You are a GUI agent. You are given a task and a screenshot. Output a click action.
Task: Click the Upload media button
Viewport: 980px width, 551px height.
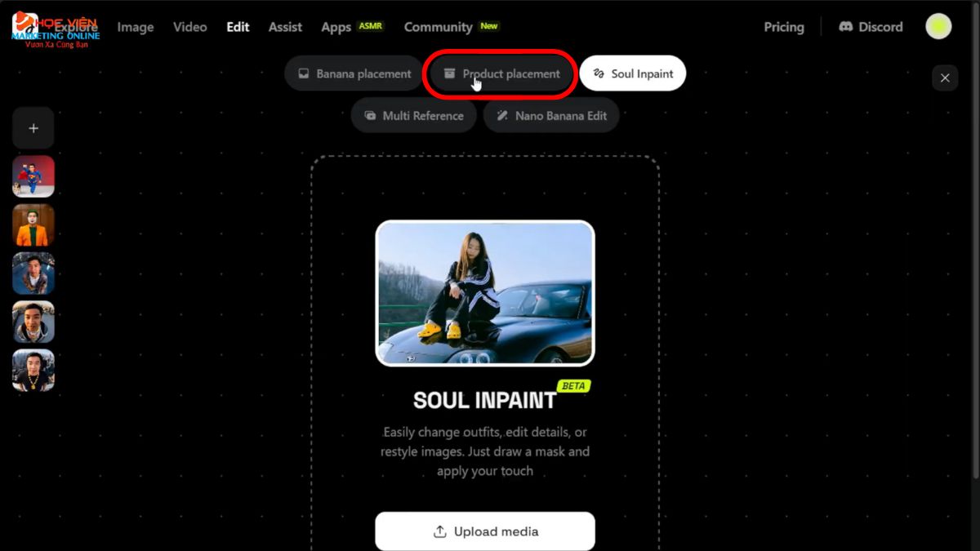tap(485, 531)
